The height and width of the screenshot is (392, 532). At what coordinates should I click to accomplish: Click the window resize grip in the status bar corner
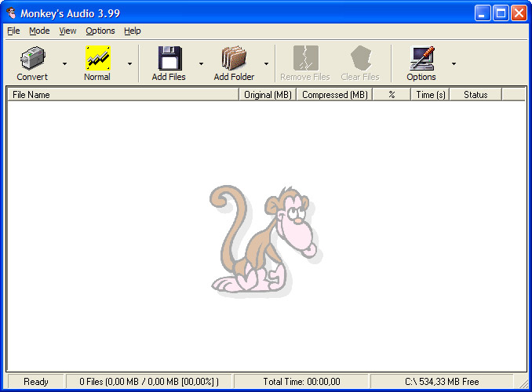click(x=524, y=383)
